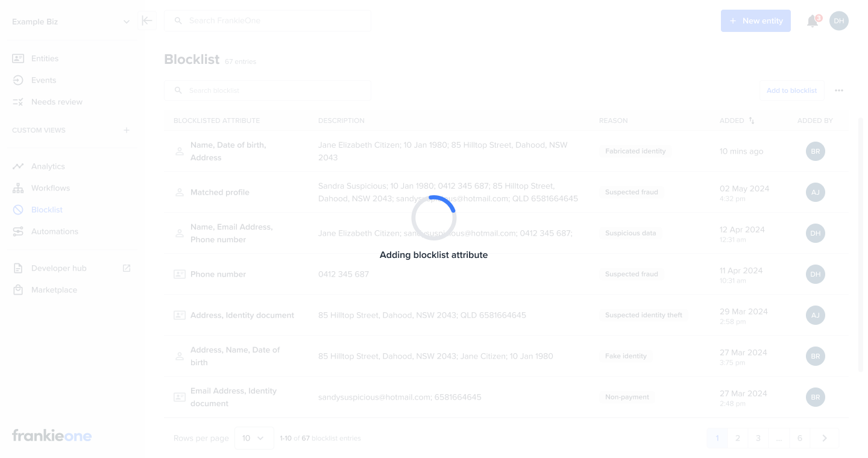868x458 pixels.
Task: Go to page 3 of the blocklist
Action: [x=758, y=438]
